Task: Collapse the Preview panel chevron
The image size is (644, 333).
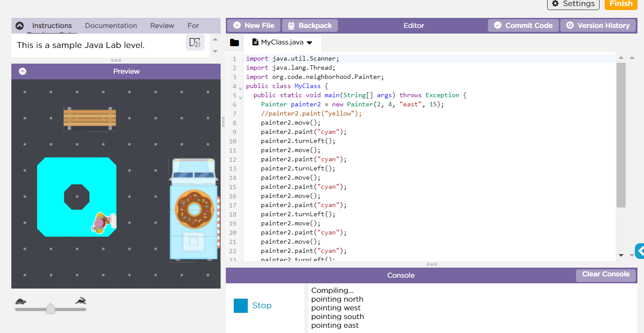Action: tap(23, 71)
